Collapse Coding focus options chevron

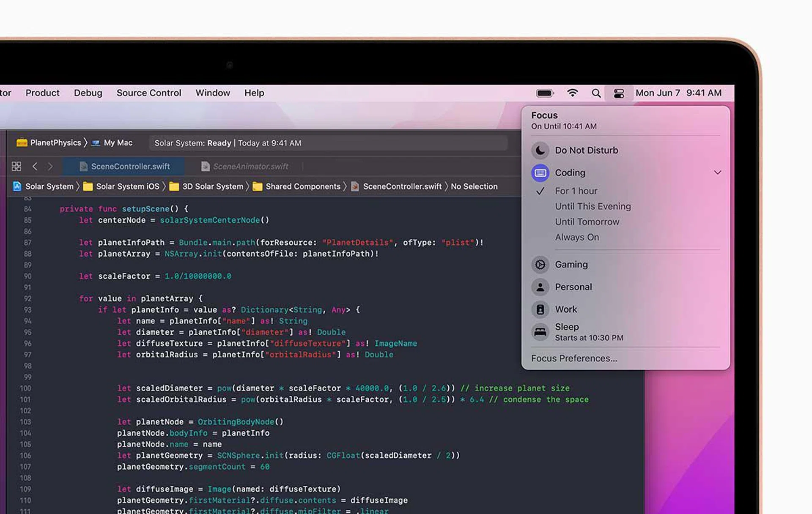click(x=717, y=172)
